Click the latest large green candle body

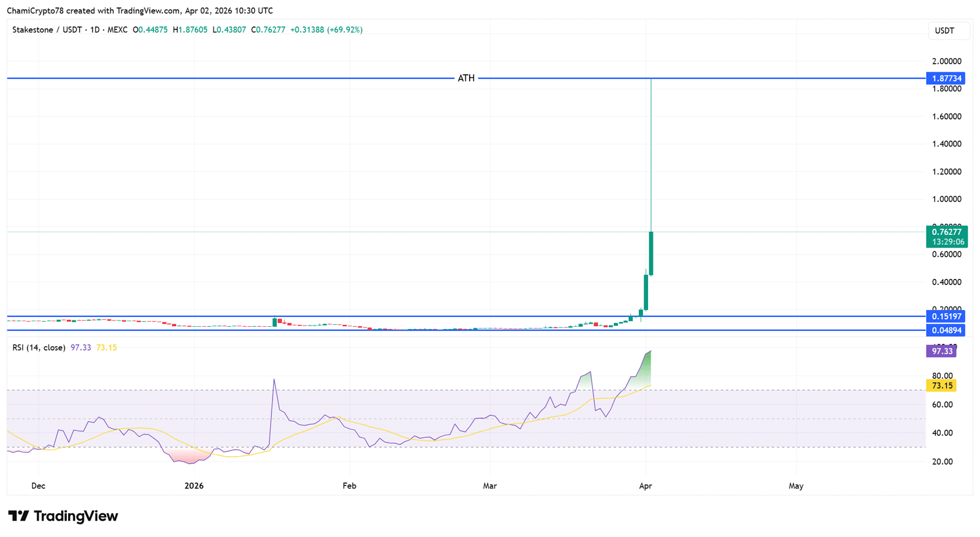pyautogui.click(x=651, y=253)
